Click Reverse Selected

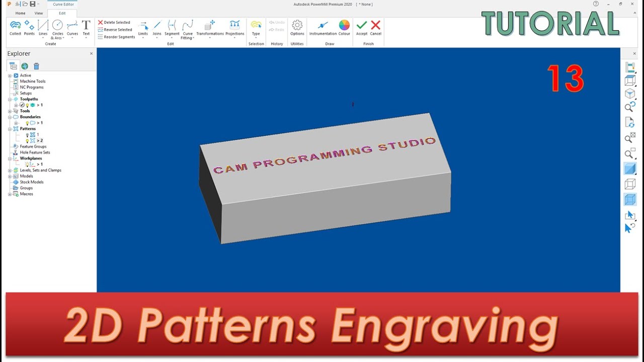pyautogui.click(x=115, y=30)
